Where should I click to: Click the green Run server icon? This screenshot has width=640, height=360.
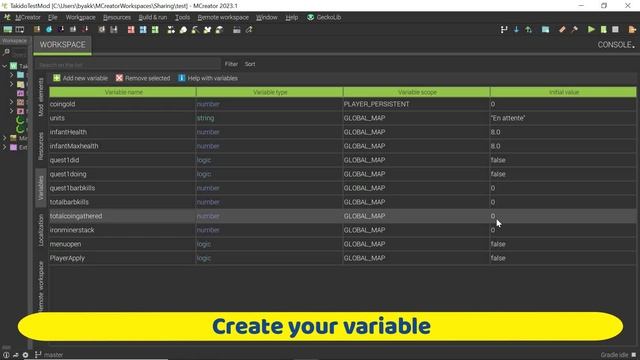tap(603, 29)
